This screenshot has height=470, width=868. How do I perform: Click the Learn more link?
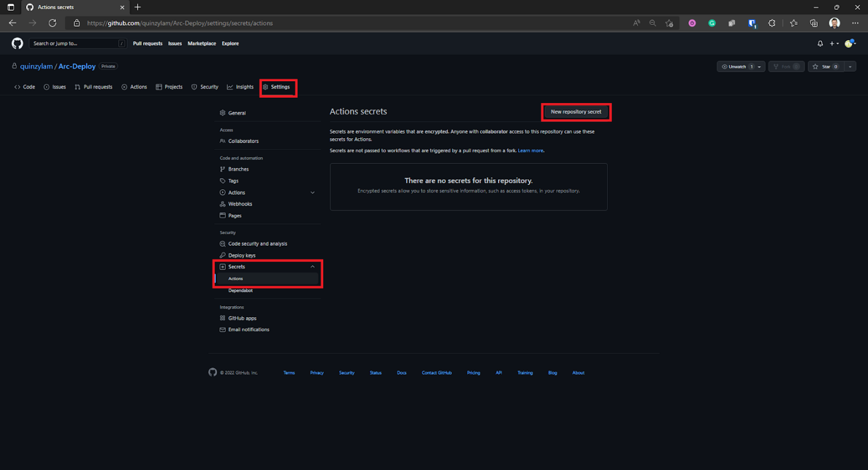[530, 150]
